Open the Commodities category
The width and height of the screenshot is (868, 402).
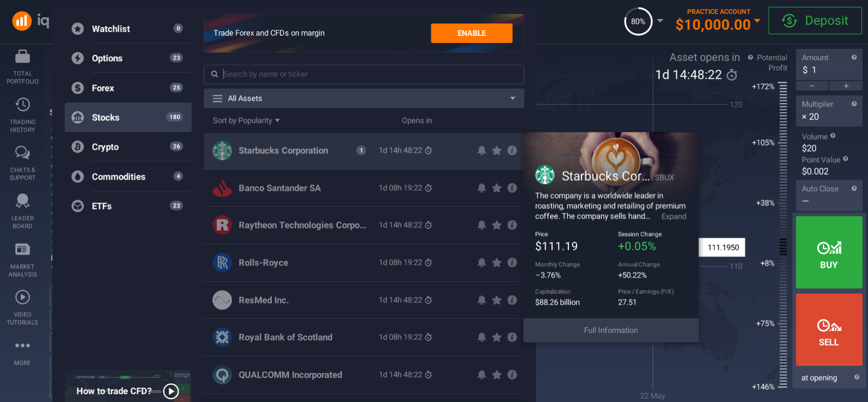click(x=128, y=177)
